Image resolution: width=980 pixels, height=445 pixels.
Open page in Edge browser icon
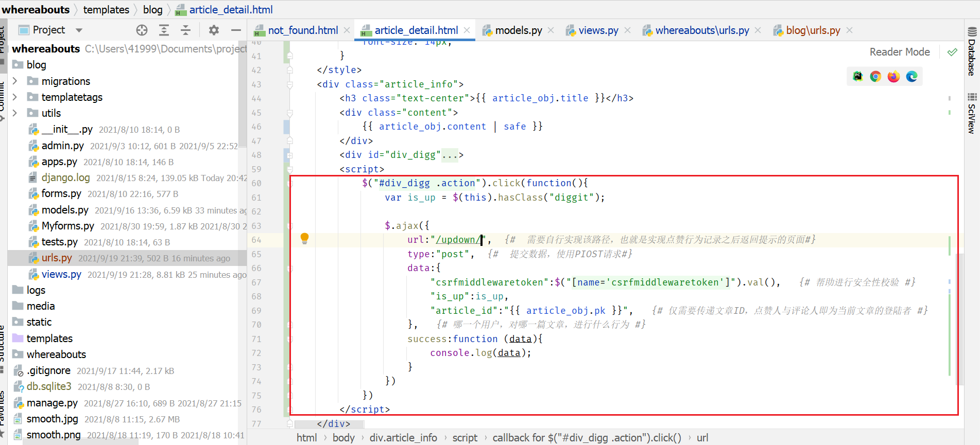point(912,77)
